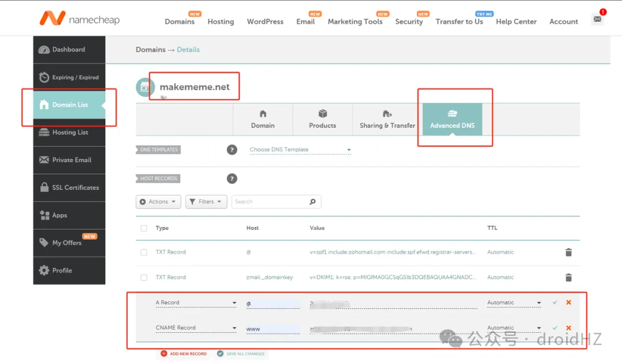The image size is (622, 364).
Task: Click the DNS Templates help question mark
Action: click(232, 150)
